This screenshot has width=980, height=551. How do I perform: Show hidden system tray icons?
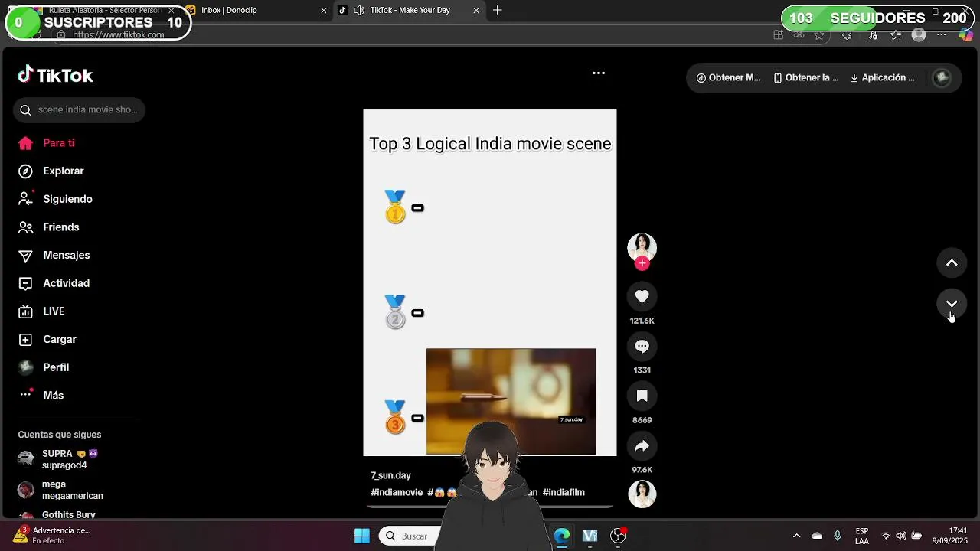(796, 536)
